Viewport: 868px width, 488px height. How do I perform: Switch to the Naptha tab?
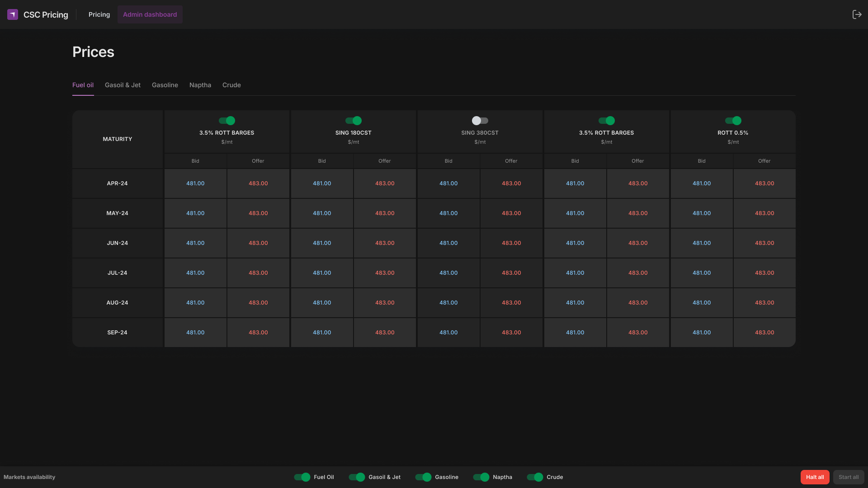tap(200, 85)
